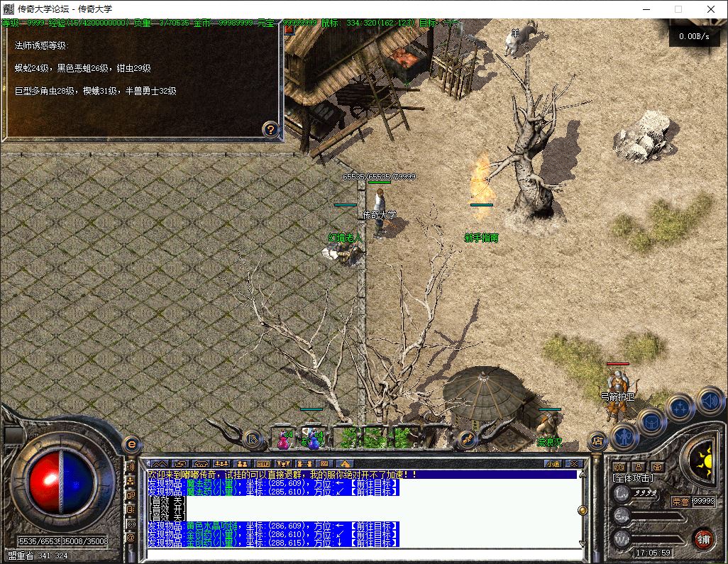Viewport: 728px width, 564px height.
Task: Click 前往目标 link for 黄色水晶项链
Action: pyautogui.click(x=374, y=526)
